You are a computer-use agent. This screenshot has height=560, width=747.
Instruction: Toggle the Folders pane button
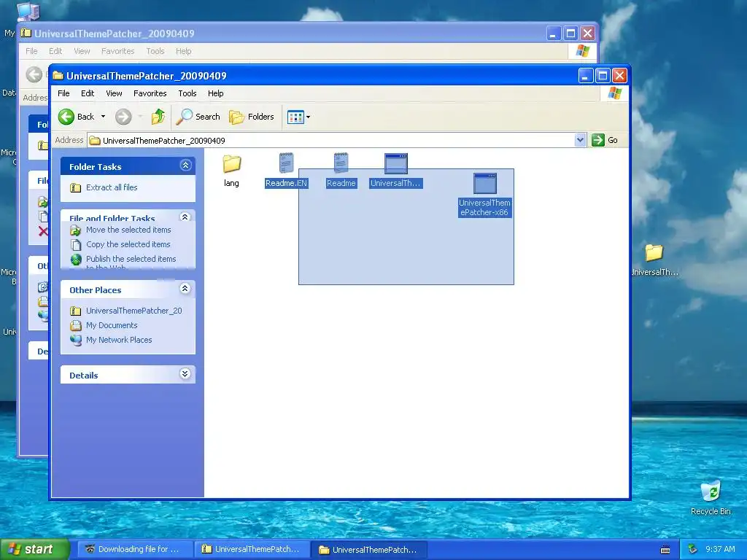[252, 117]
